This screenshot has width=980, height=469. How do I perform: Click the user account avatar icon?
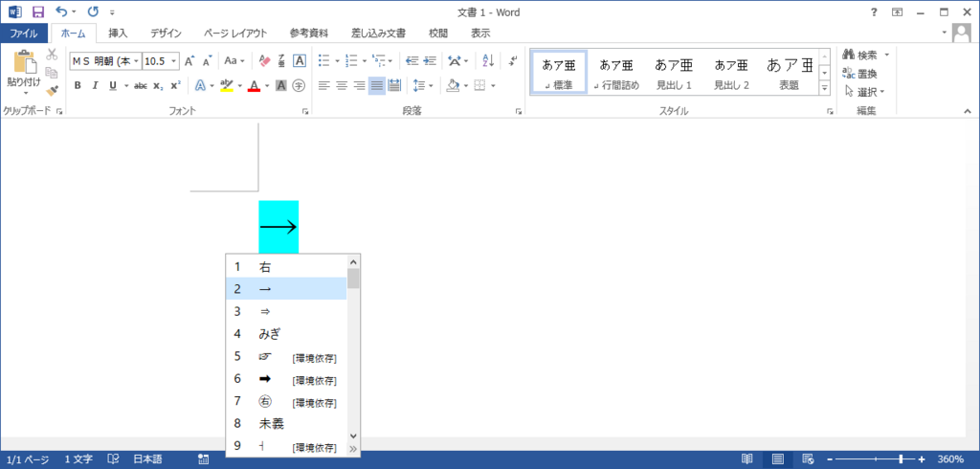point(961,33)
